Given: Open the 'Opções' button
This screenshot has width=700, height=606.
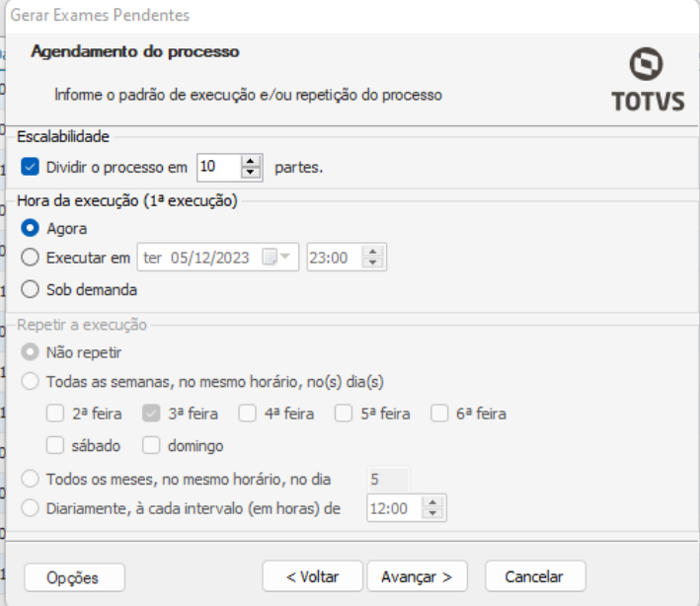Looking at the screenshot, I should pos(73,577).
